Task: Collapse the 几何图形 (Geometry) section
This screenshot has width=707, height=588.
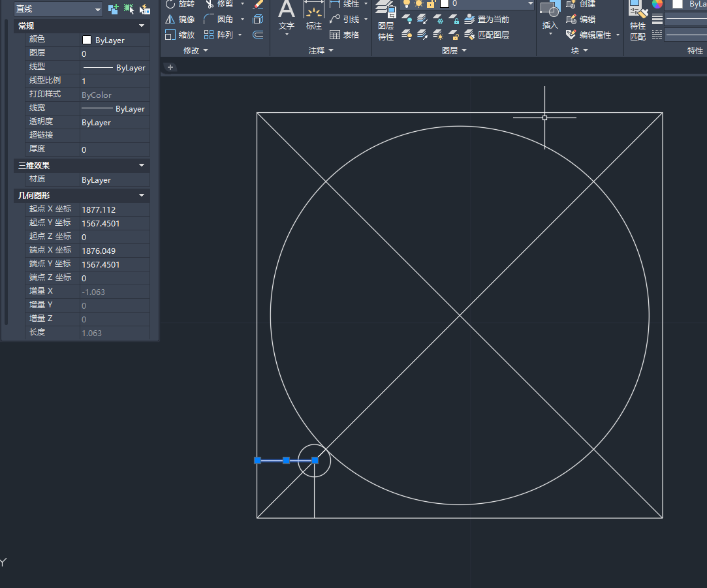Action: click(x=142, y=196)
